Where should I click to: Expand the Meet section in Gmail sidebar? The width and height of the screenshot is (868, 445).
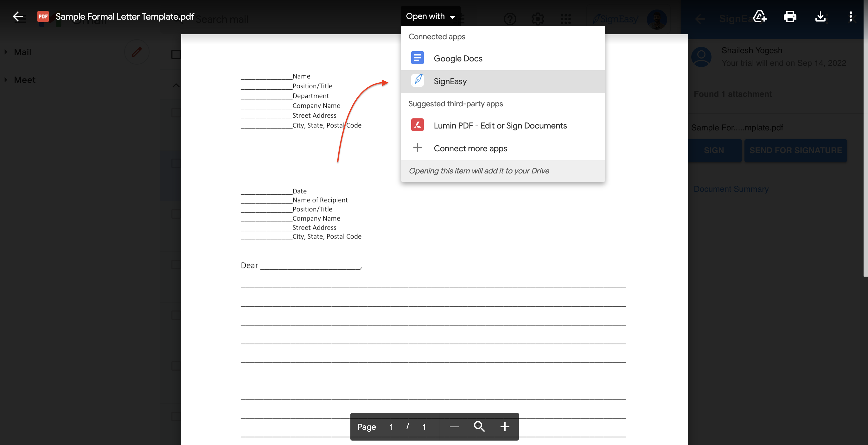pos(6,80)
